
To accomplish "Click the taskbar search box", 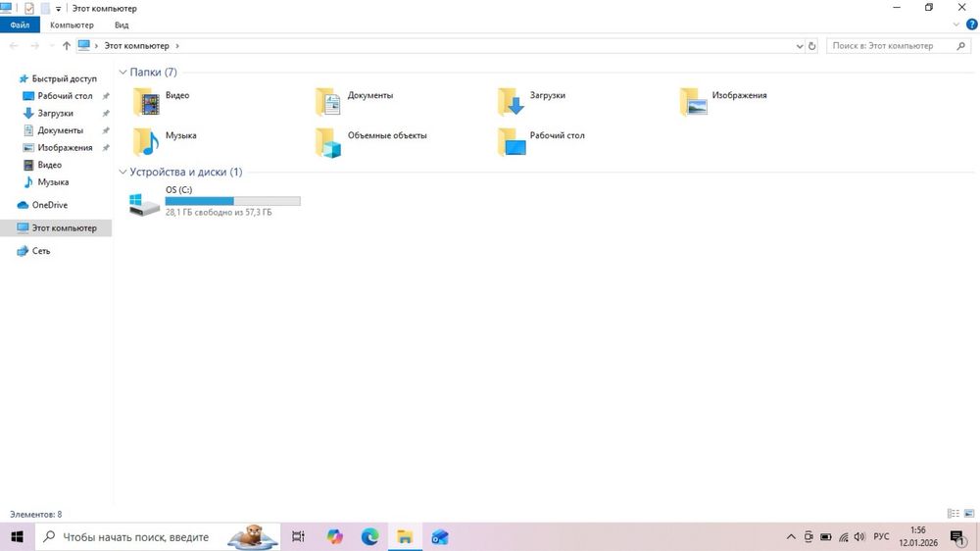I will 157,536.
